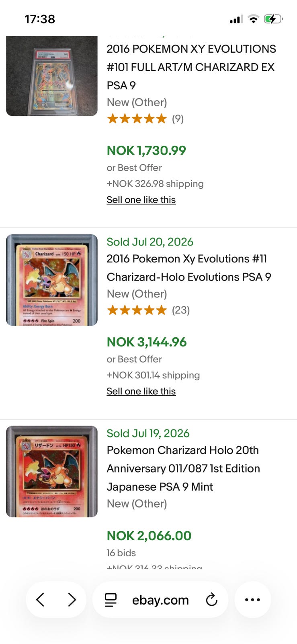The image size is (297, 644).
Task: Reload the ebay.com page
Action: (x=211, y=600)
